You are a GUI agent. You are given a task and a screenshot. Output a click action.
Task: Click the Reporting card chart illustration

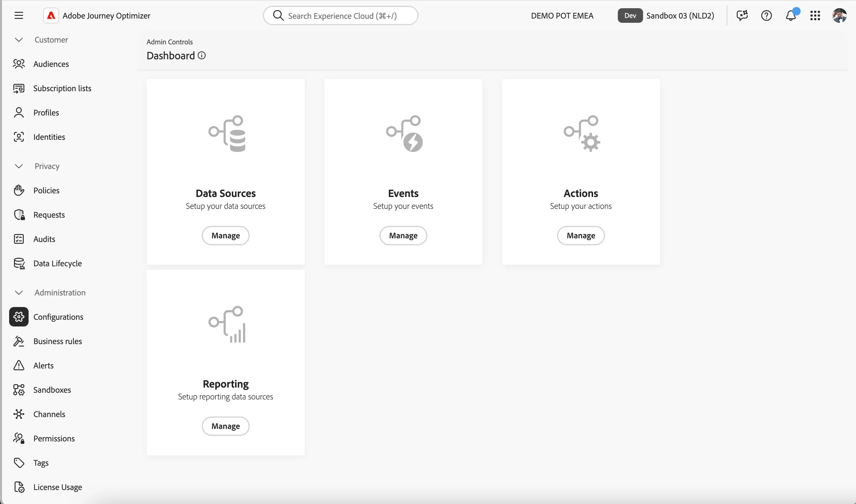tap(227, 324)
